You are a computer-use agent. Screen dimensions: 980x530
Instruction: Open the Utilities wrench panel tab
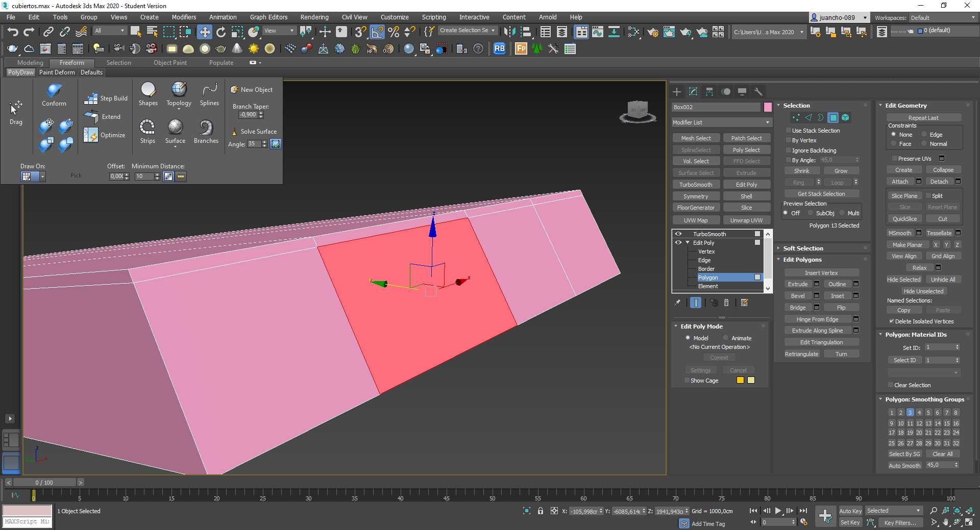coord(758,92)
